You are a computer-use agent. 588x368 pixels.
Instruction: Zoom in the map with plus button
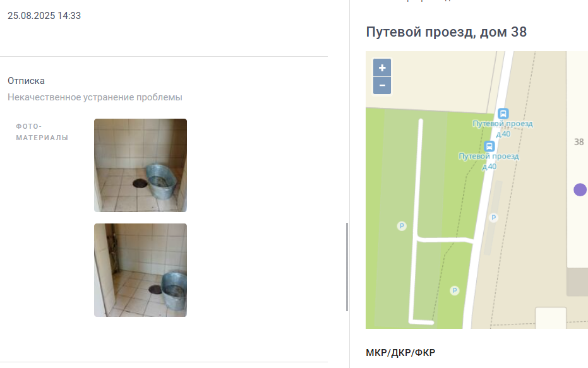[382, 68]
